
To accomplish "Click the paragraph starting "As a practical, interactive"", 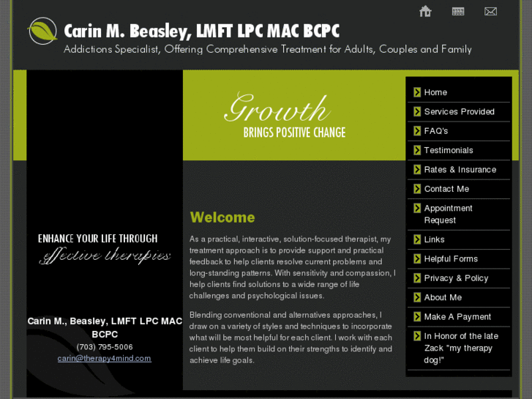I will (293, 267).
